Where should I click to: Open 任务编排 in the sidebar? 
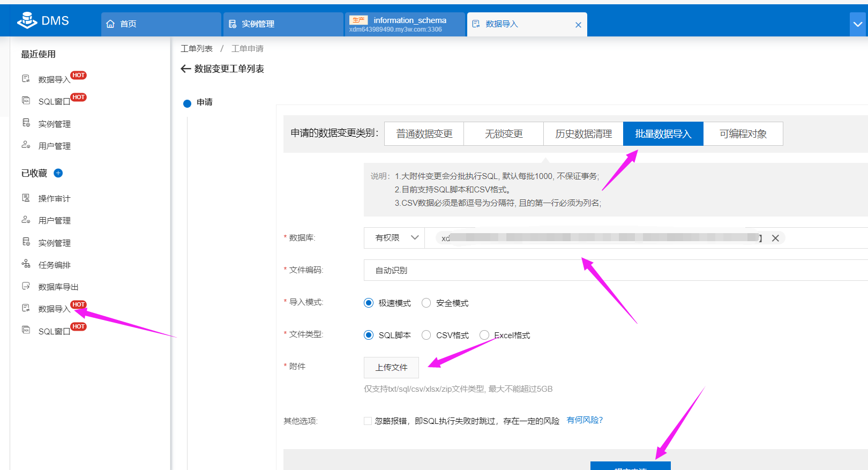pyautogui.click(x=54, y=265)
